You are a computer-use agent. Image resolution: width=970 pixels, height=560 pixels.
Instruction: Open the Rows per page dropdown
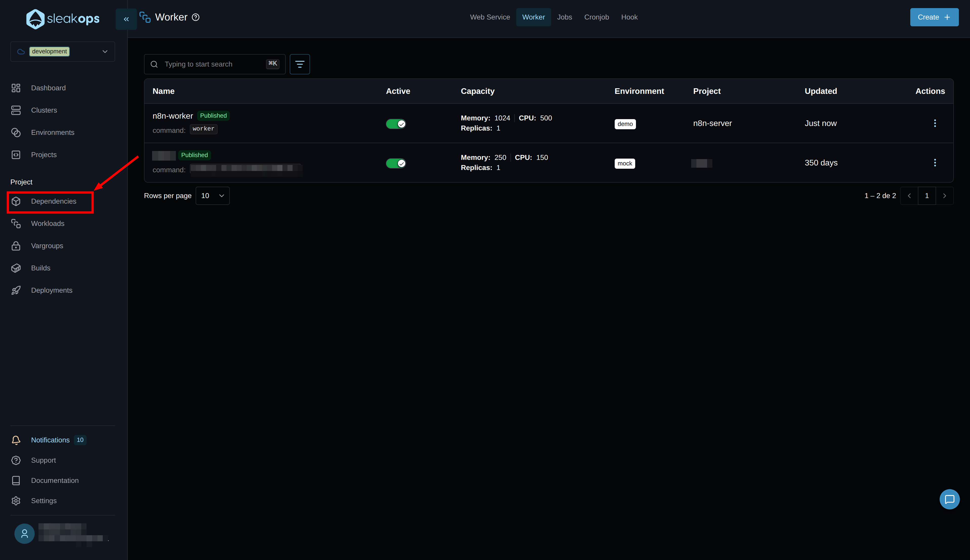[212, 196]
